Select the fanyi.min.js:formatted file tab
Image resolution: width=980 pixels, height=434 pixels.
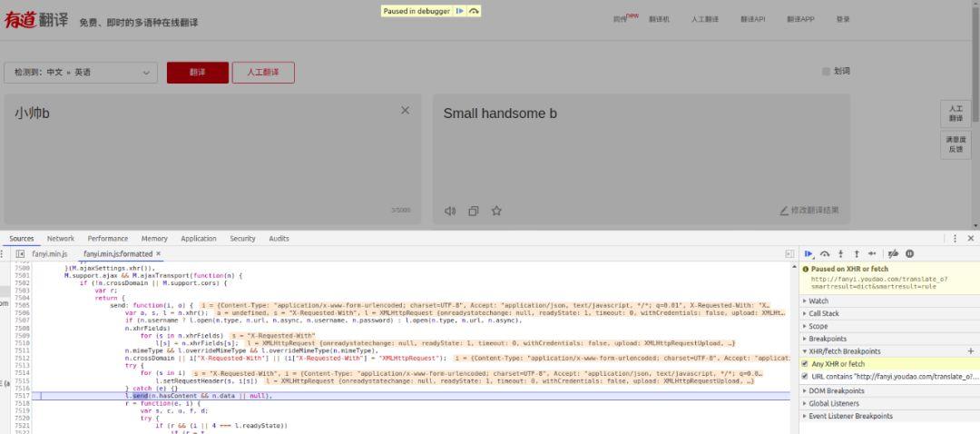(117, 254)
